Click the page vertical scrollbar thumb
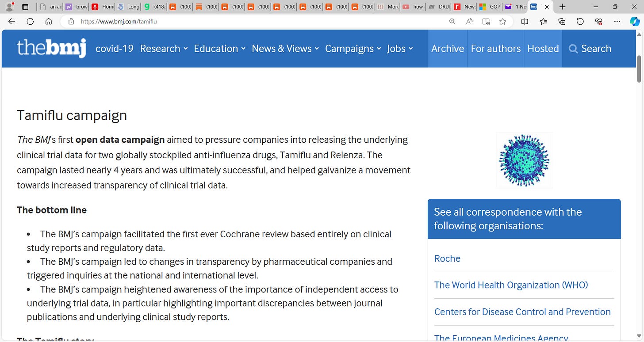 (x=639, y=68)
